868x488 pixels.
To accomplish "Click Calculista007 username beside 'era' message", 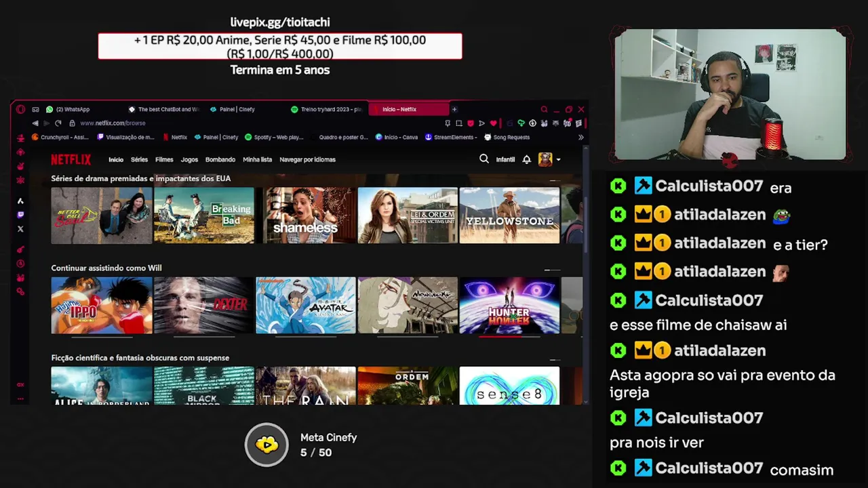I will pos(709,186).
